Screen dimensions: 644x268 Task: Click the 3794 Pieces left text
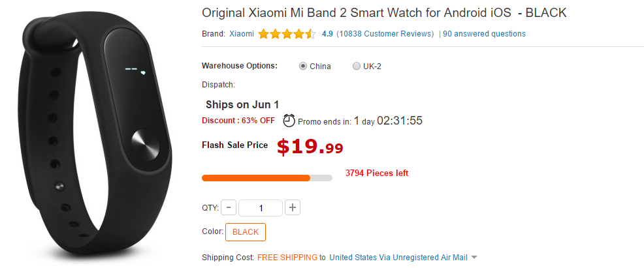pos(377,173)
